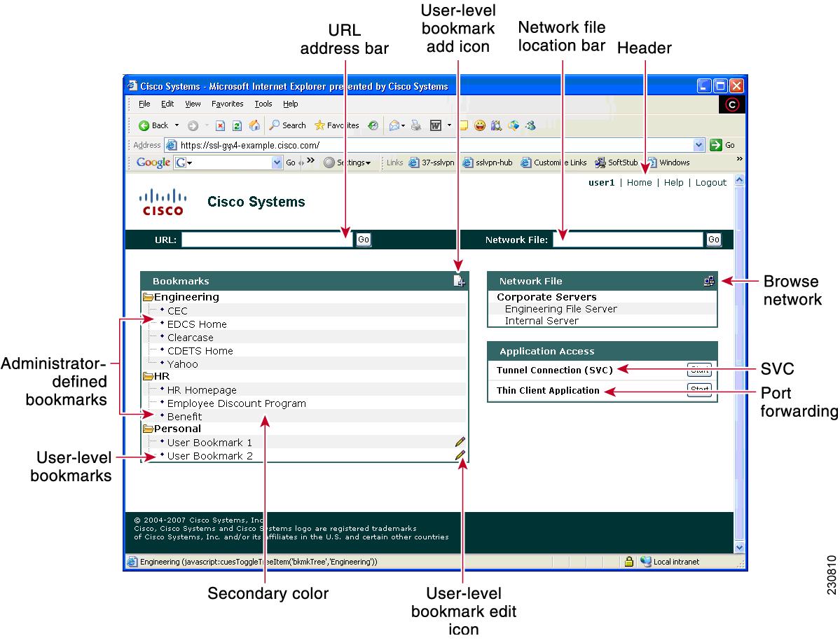Open the History icon in the toolbar
Viewport: 840px width, 643px height.
click(x=373, y=125)
